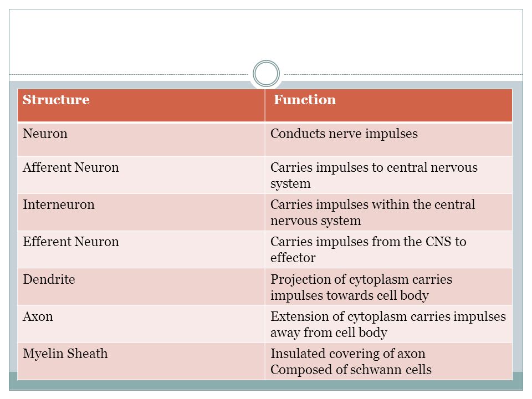
Task: Select the Interneuron row label
Action: (x=59, y=204)
